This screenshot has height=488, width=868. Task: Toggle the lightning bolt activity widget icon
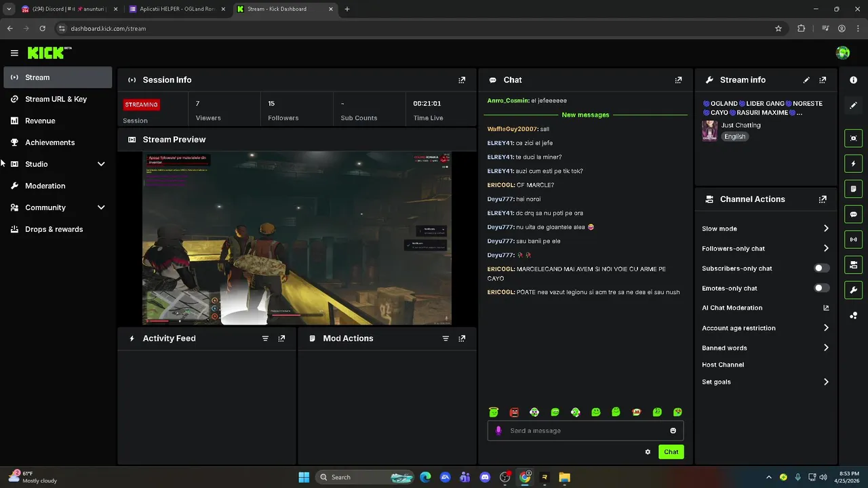[853, 163]
